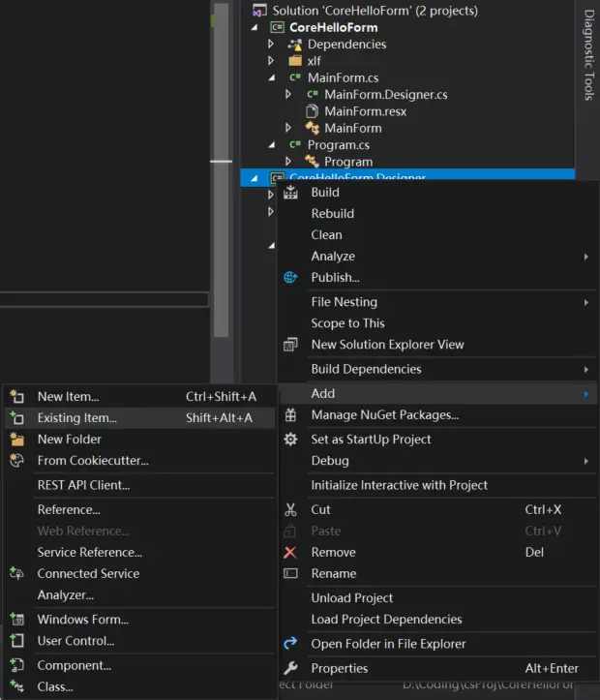Click the Dependencies node icon
The image size is (600, 700).
295,45
